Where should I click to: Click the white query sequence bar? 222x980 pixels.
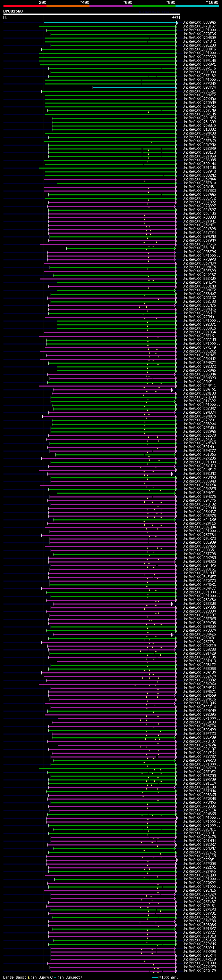click(92, 15)
